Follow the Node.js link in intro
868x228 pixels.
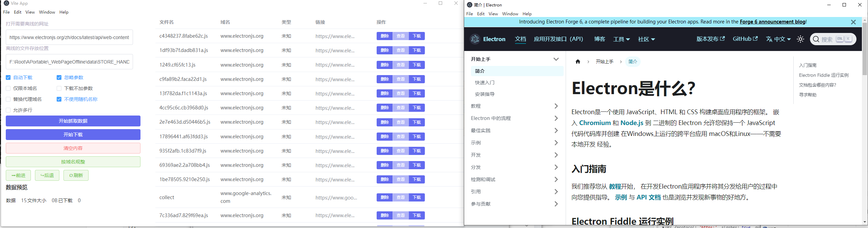coord(632,123)
